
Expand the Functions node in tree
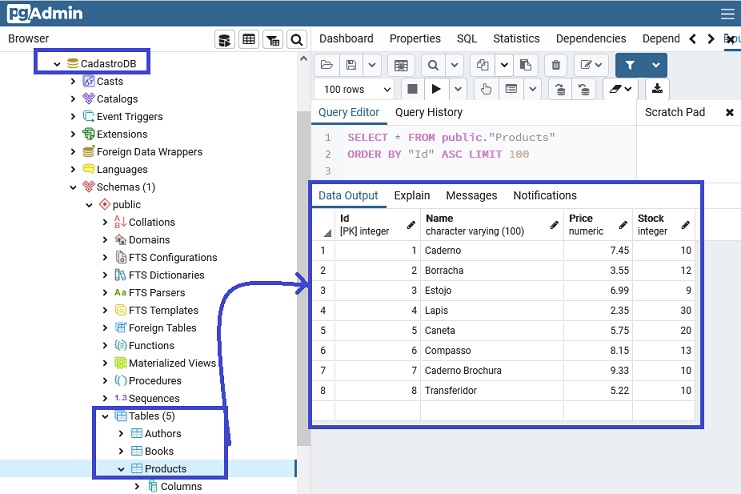(x=105, y=346)
